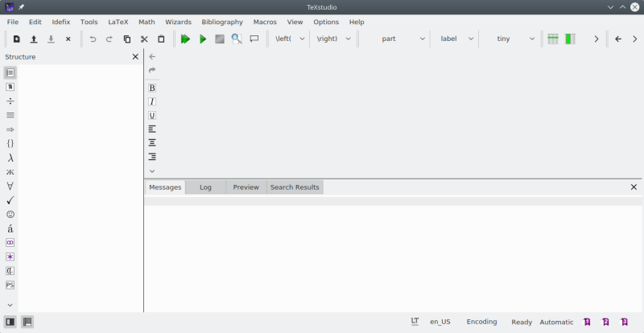
Task: Open the \right) delimiter dropdown
Action: (333, 39)
